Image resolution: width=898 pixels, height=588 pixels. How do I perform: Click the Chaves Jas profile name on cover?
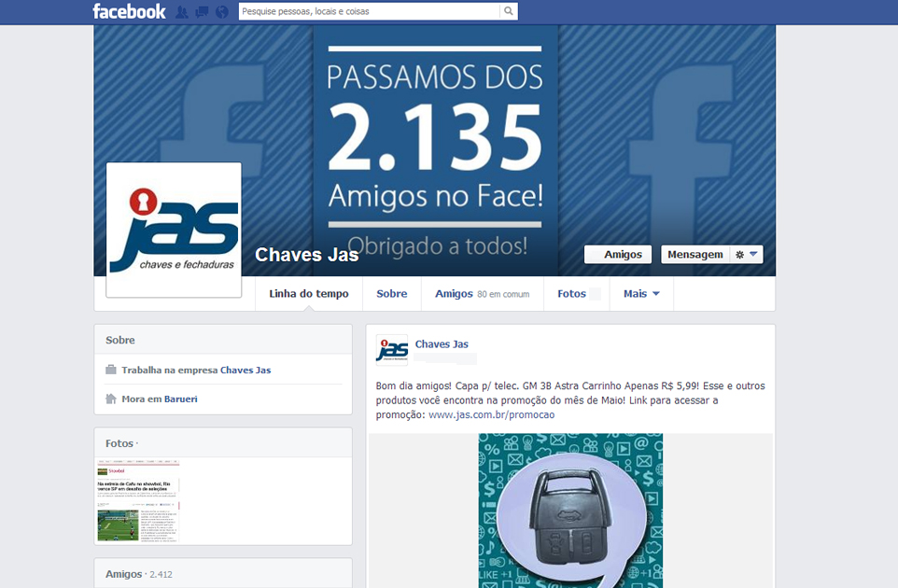[x=306, y=255]
